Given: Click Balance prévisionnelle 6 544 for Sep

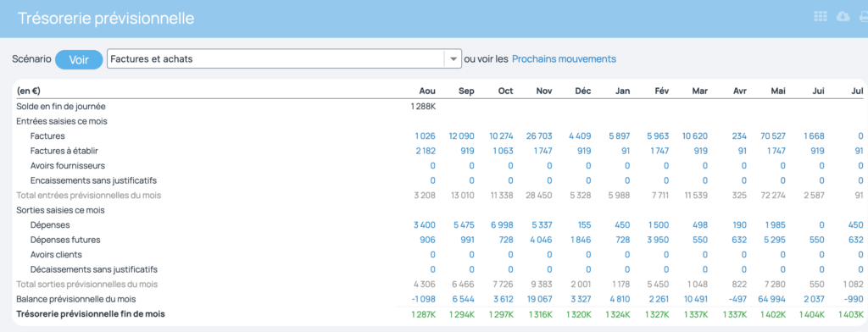Looking at the screenshot, I should click(464, 299).
